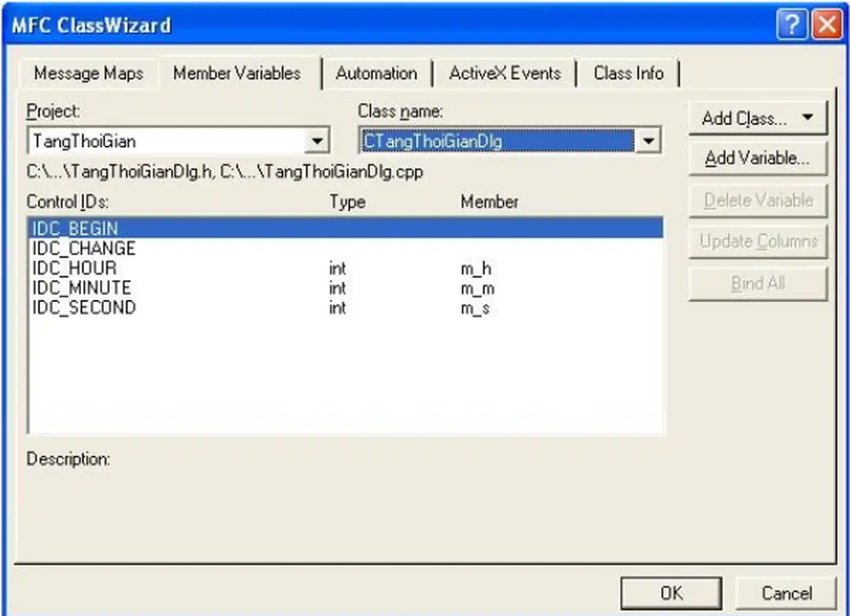Expand the Project dropdown arrow
The height and width of the screenshot is (616, 850).
pos(316,142)
